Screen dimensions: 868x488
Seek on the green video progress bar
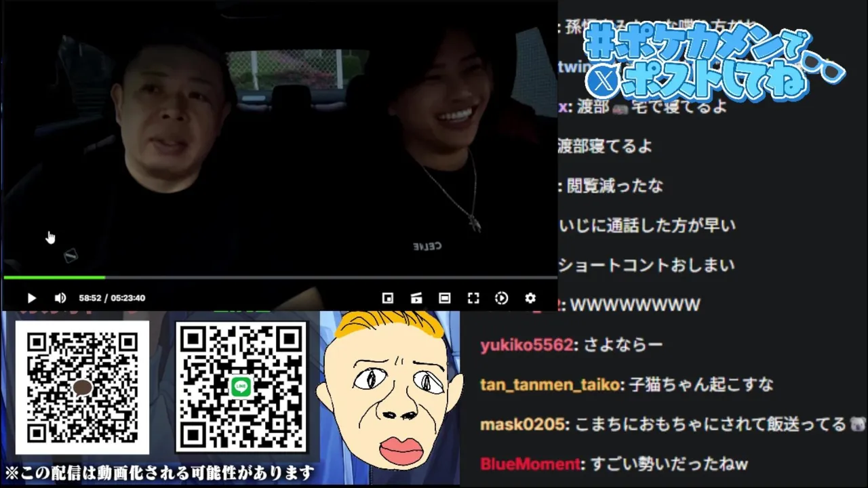click(x=279, y=277)
